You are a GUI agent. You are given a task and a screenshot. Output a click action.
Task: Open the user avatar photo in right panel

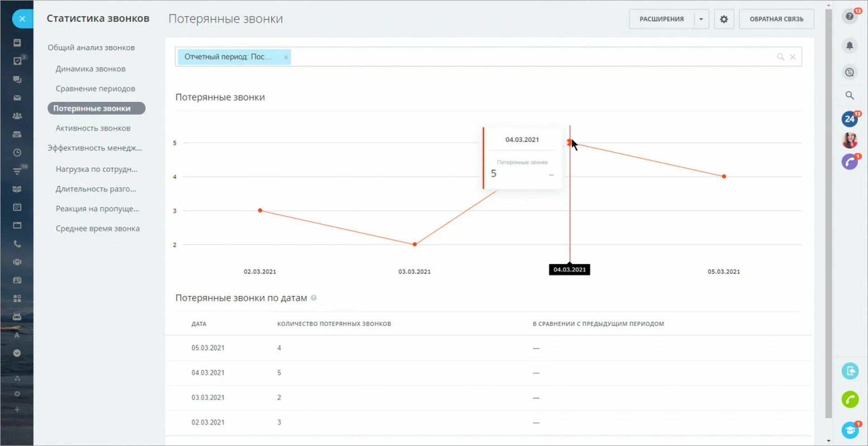(x=850, y=140)
